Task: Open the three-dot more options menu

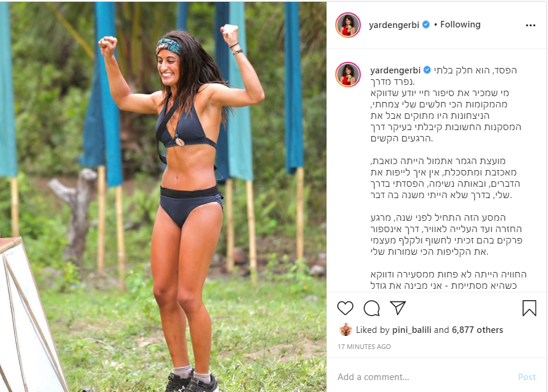Action: (x=530, y=25)
